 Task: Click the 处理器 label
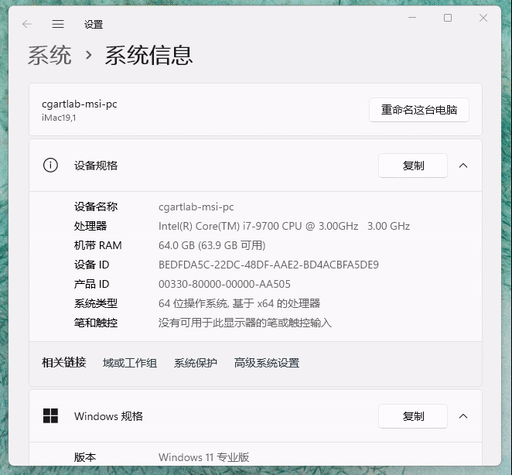(x=90, y=226)
